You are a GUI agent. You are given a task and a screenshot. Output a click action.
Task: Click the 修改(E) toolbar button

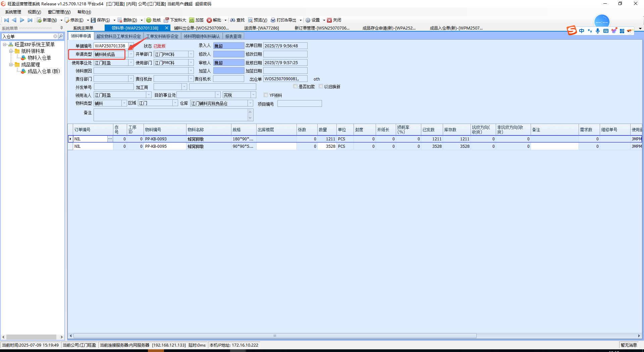[x=74, y=20]
